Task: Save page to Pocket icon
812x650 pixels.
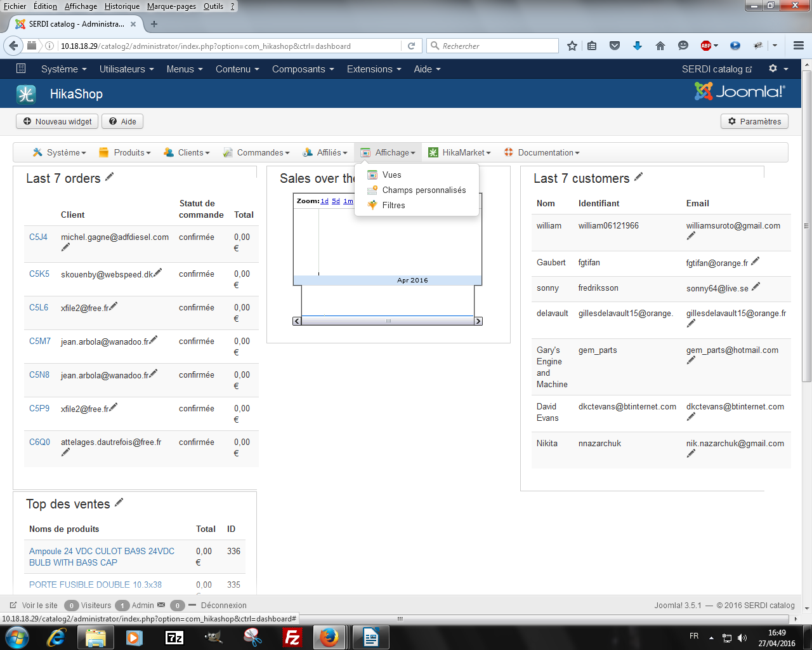Action: tap(615, 46)
